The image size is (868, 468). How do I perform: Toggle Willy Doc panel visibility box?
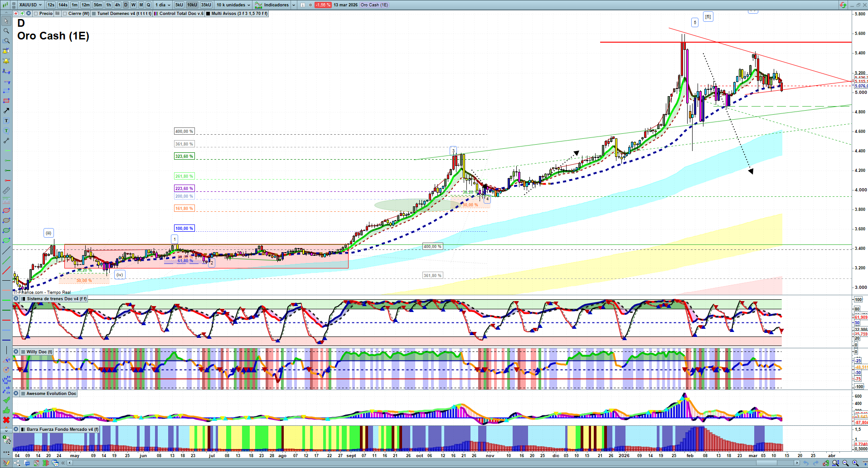tap(23, 352)
